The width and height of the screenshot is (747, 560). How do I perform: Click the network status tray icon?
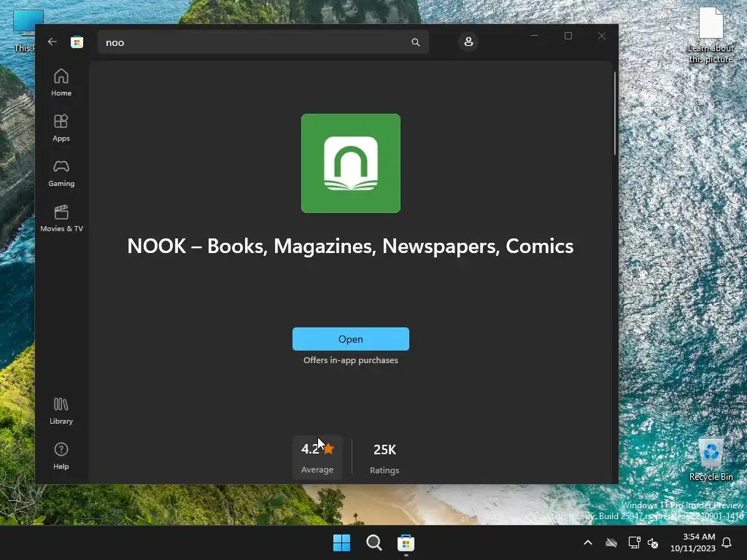click(634, 542)
